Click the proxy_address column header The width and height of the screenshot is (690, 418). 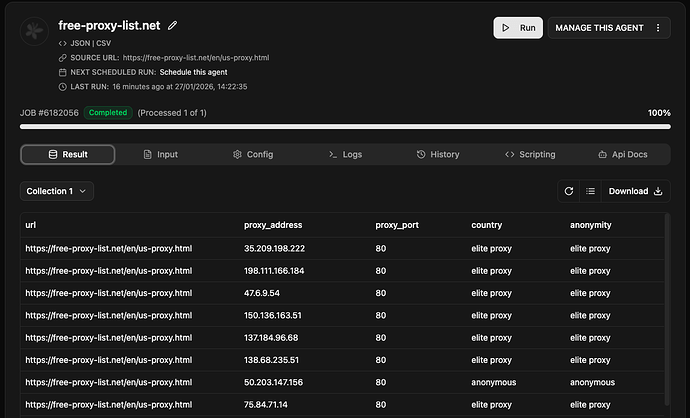pos(273,225)
